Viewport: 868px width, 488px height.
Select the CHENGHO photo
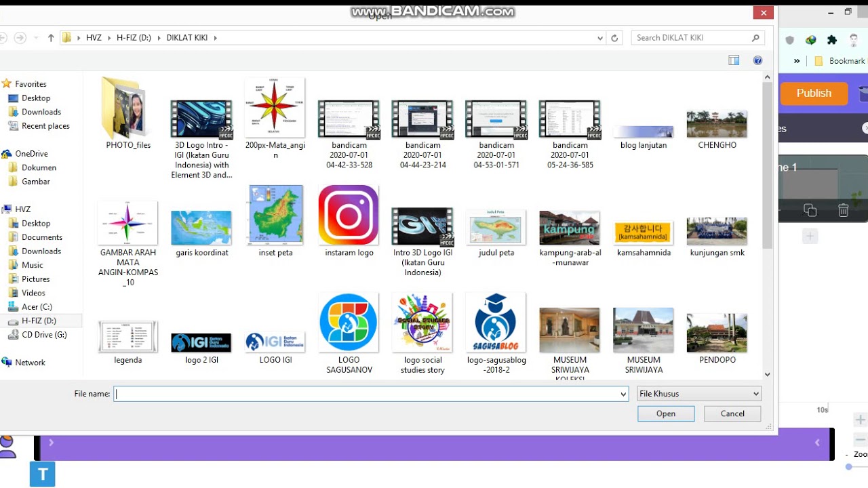click(x=717, y=124)
